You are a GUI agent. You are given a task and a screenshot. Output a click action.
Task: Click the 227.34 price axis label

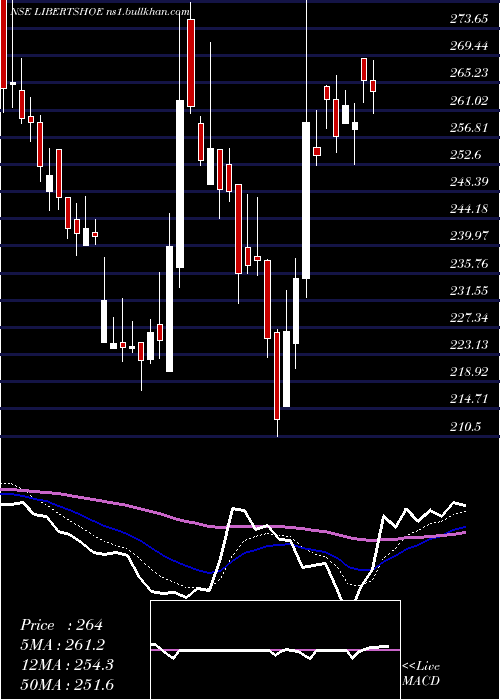click(469, 318)
